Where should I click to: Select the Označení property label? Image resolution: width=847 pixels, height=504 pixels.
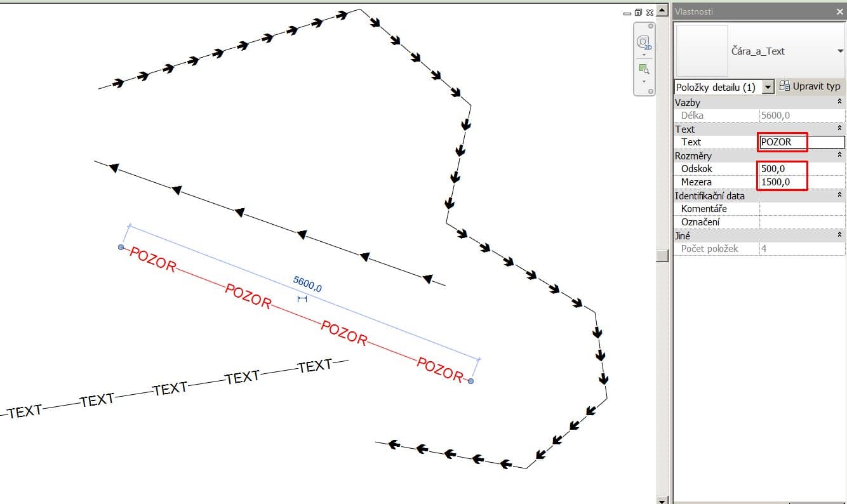[x=700, y=222]
